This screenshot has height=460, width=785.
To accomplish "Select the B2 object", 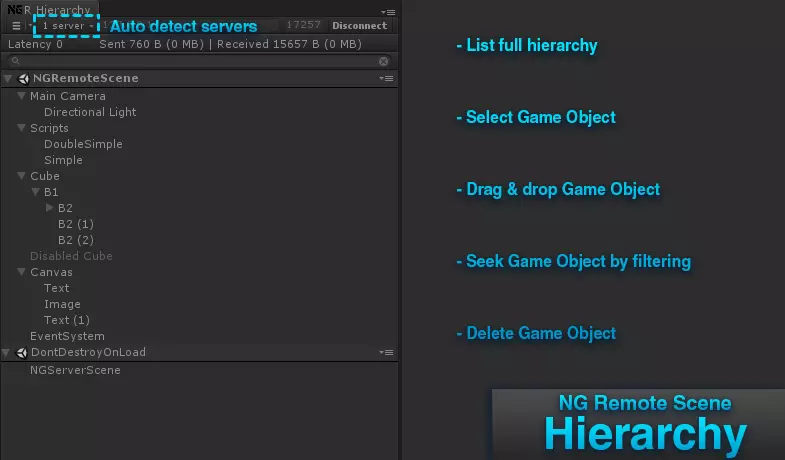I will tap(65, 208).
